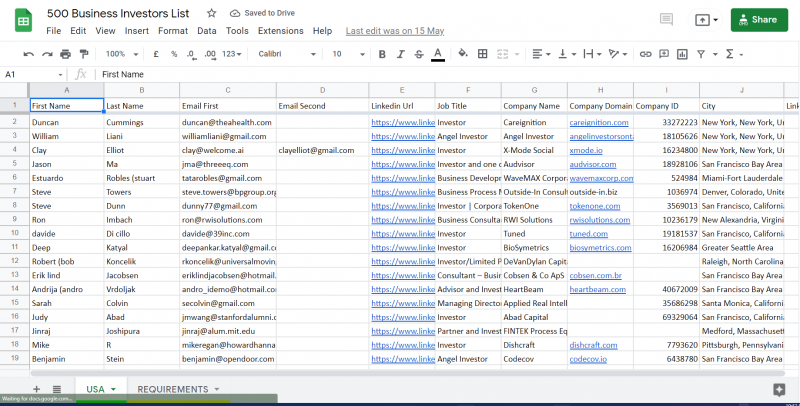800x406 pixels.
Task: Open comment history icon
Action: pyautogui.click(x=666, y=20)
